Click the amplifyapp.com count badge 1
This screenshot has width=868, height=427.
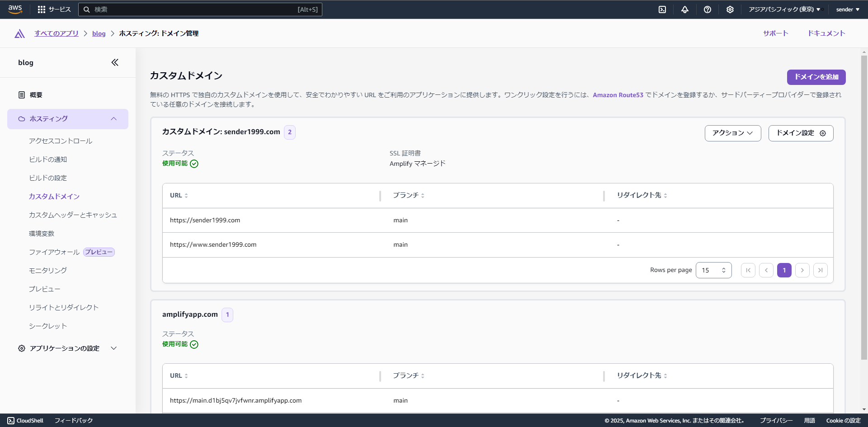(x=227, y=315)
